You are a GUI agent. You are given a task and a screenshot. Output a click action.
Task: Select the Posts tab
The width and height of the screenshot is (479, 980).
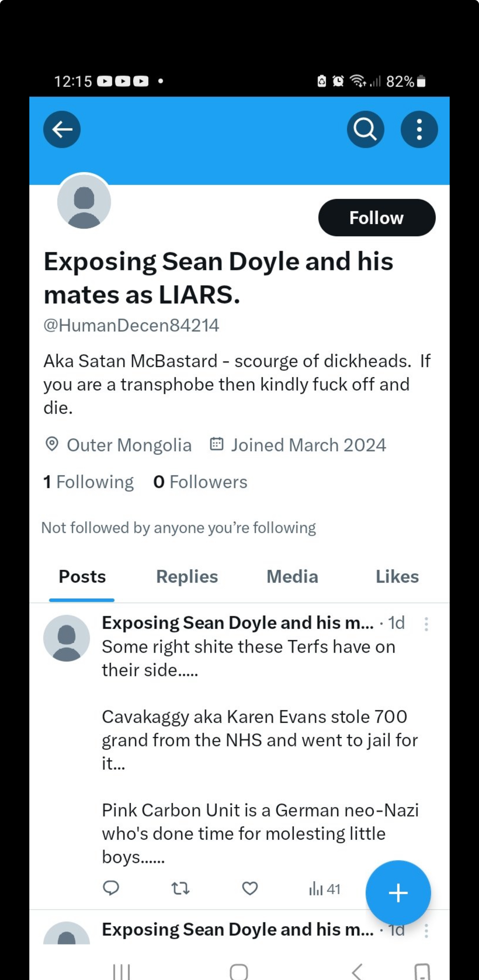(82, 577)
